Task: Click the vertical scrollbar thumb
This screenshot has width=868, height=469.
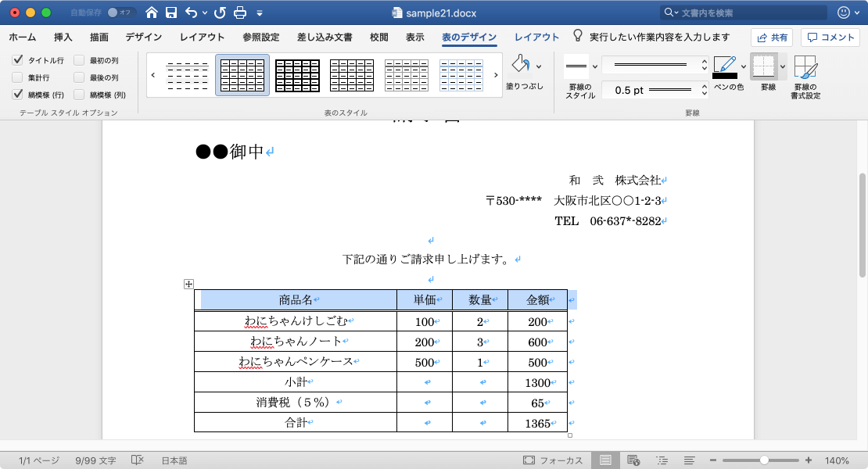Action: 862,225
